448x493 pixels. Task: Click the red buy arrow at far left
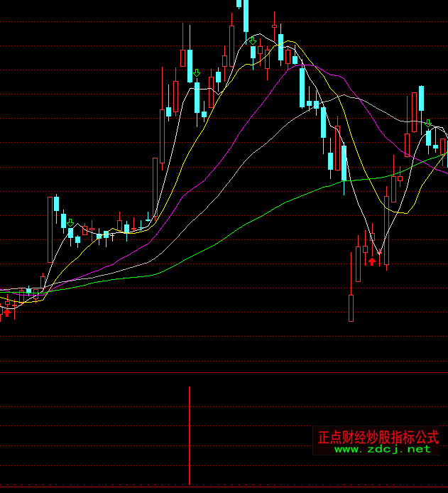8,312
